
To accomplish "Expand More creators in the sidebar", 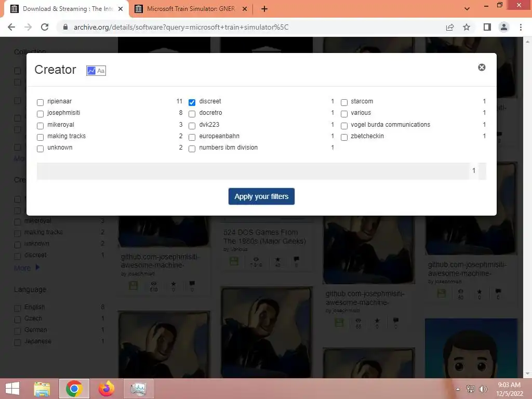I will [x=27, y=268].
